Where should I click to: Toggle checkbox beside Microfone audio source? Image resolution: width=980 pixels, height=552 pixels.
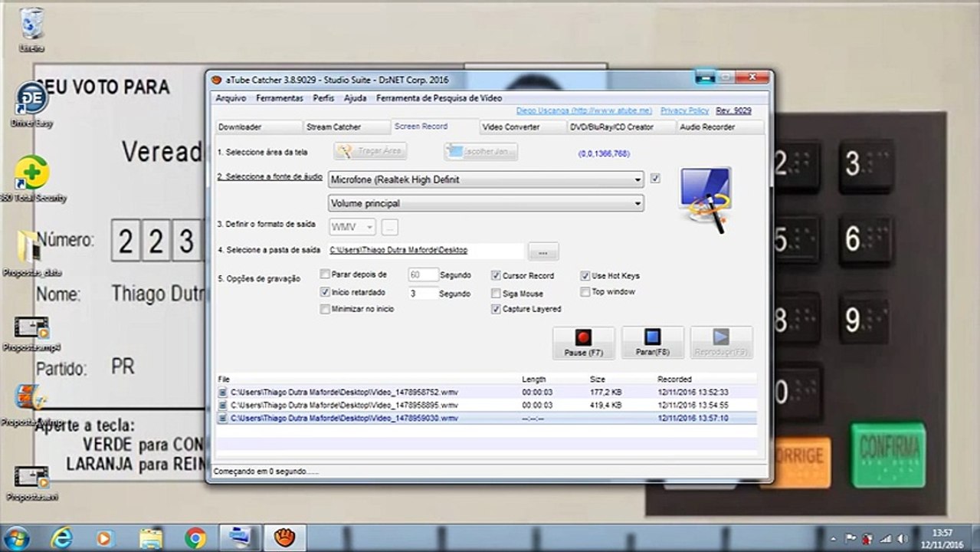pyautogui.click(x=655, y=178)
